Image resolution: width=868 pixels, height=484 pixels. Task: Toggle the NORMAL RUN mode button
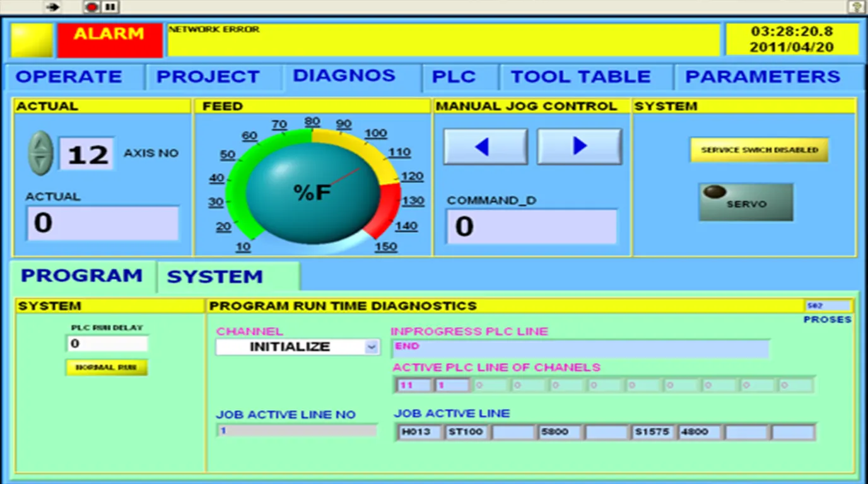[x=106, y=367]
